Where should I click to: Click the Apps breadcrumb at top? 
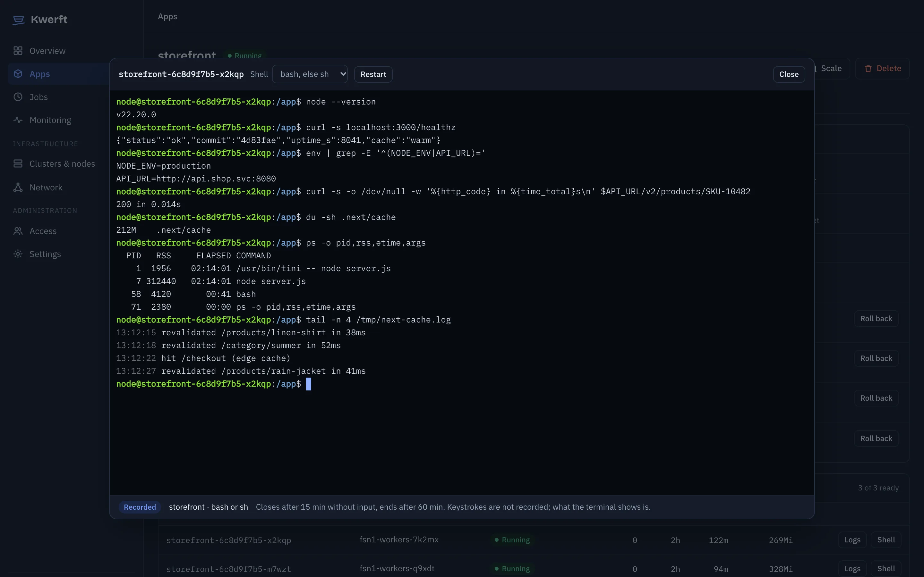[x=167, y=16]
